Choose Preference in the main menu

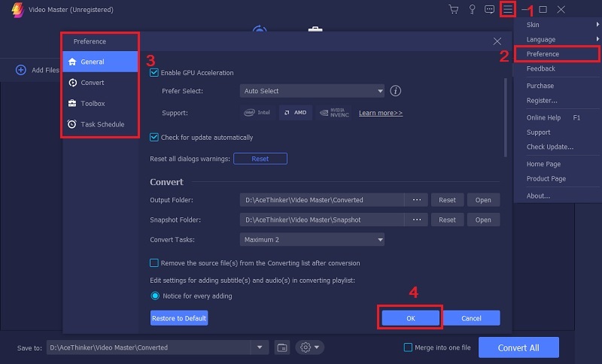click(557, 53)
